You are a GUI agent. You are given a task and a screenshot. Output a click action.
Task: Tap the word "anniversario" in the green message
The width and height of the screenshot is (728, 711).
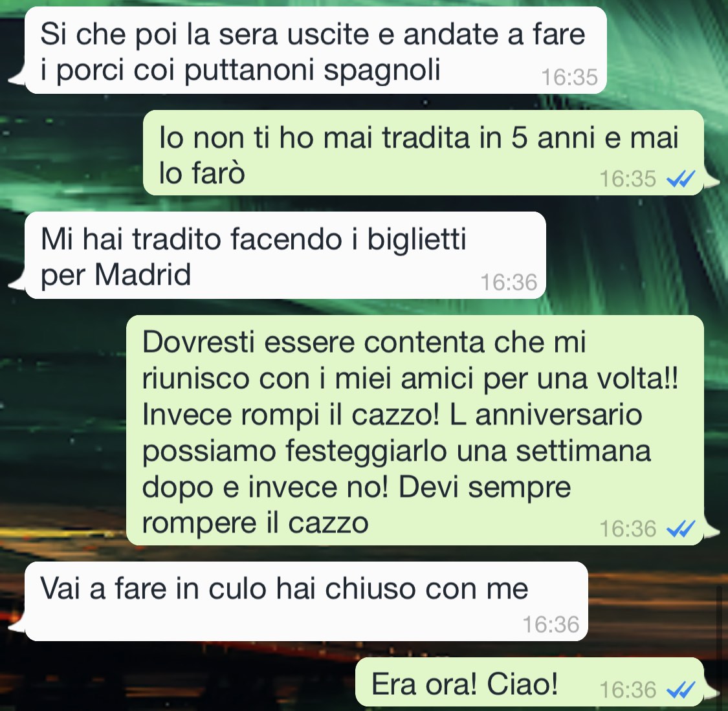558,415
